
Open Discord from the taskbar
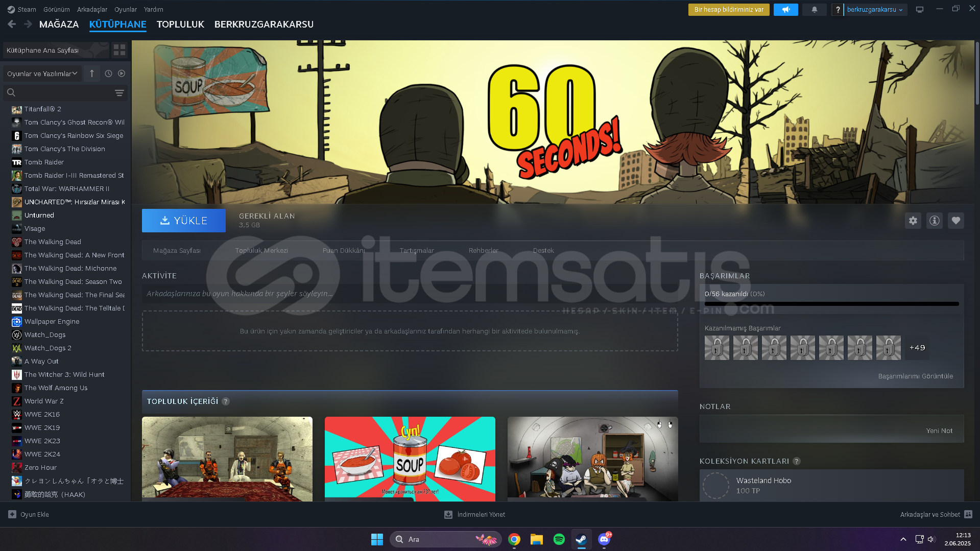604,539
